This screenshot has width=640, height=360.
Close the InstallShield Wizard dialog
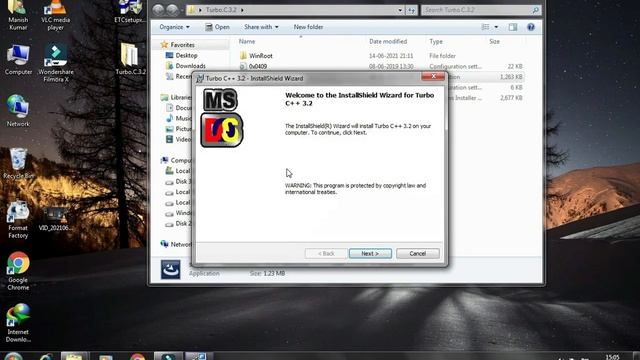433,76
